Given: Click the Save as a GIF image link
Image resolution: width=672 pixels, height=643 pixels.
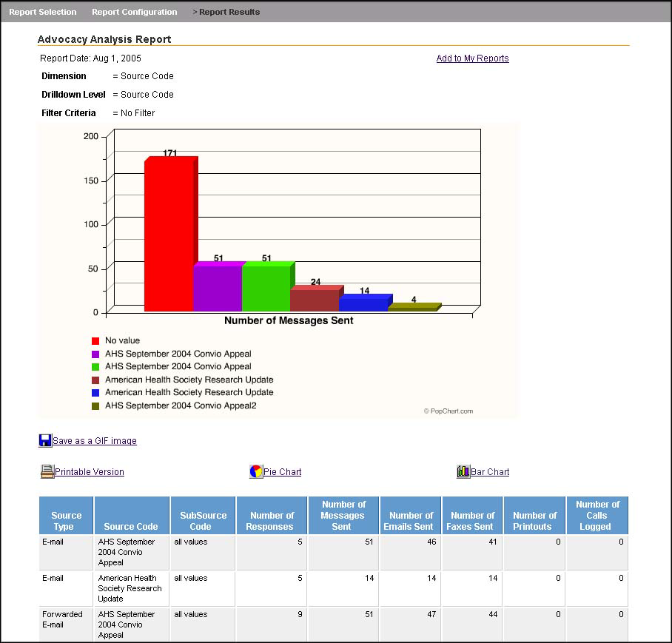Looking at the screenshot, I should [95, 441].
